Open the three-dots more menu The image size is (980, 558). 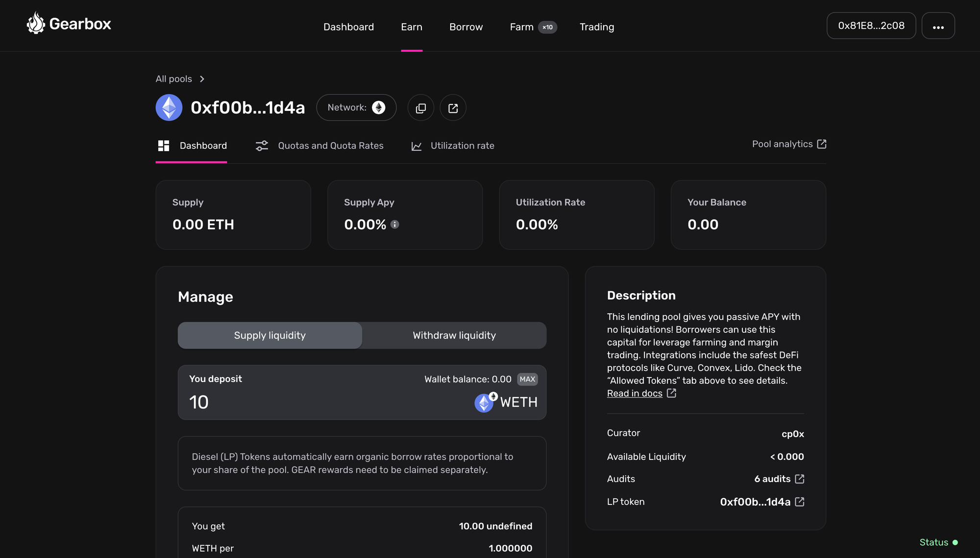[938, 26]
